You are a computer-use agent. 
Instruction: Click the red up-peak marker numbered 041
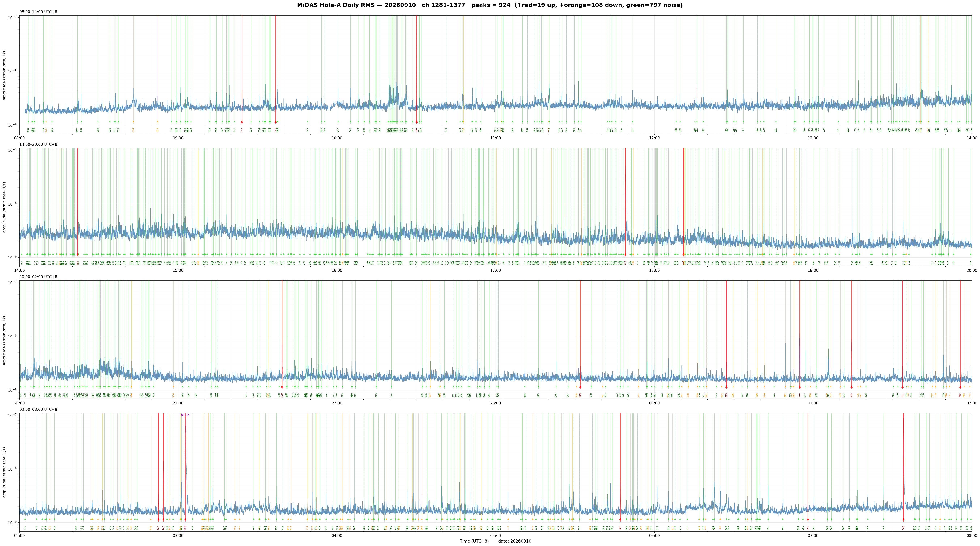[x=276, y=122]
